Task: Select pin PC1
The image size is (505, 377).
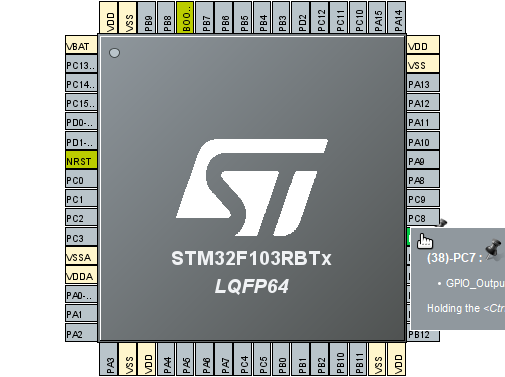Action: coord(81,198)
